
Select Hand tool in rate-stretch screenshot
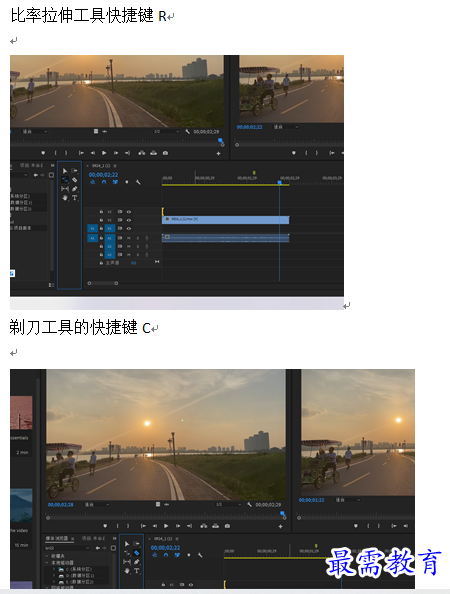click(65, 198)
